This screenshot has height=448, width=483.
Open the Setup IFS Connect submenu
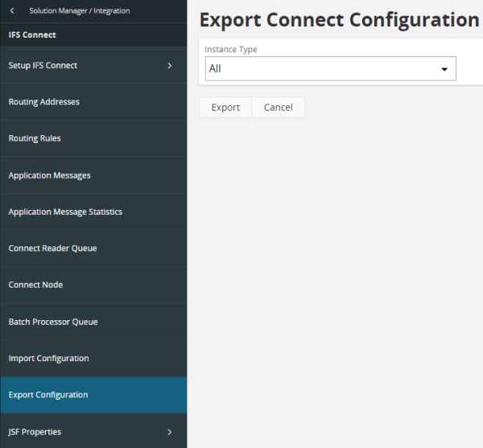click(x=93, y=65)
